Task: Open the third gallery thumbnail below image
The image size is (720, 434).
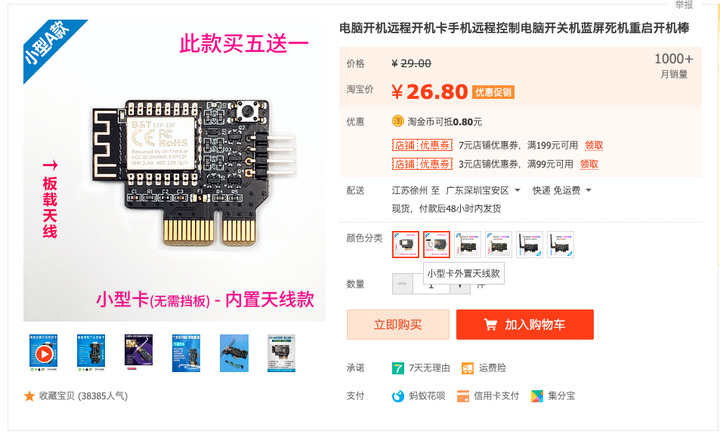Action: pos(139,353)
